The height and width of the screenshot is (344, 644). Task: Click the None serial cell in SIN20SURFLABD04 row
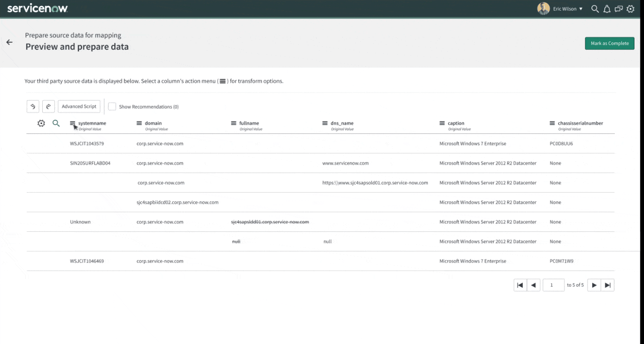tap(555, 163)
